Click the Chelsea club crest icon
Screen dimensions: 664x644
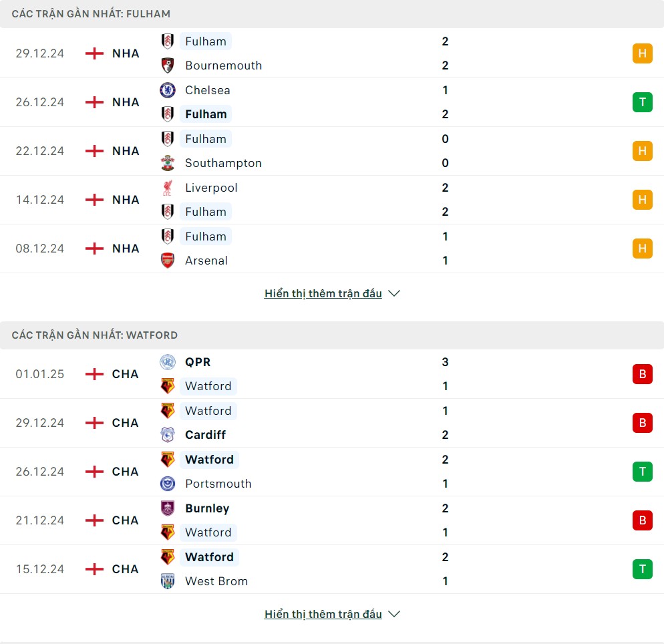tap(168, 90)
